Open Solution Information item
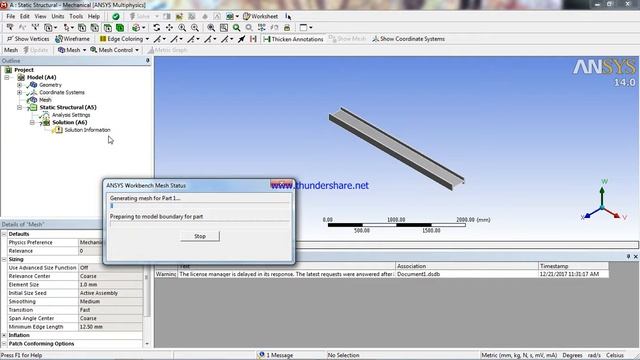 tap(87, 130)
